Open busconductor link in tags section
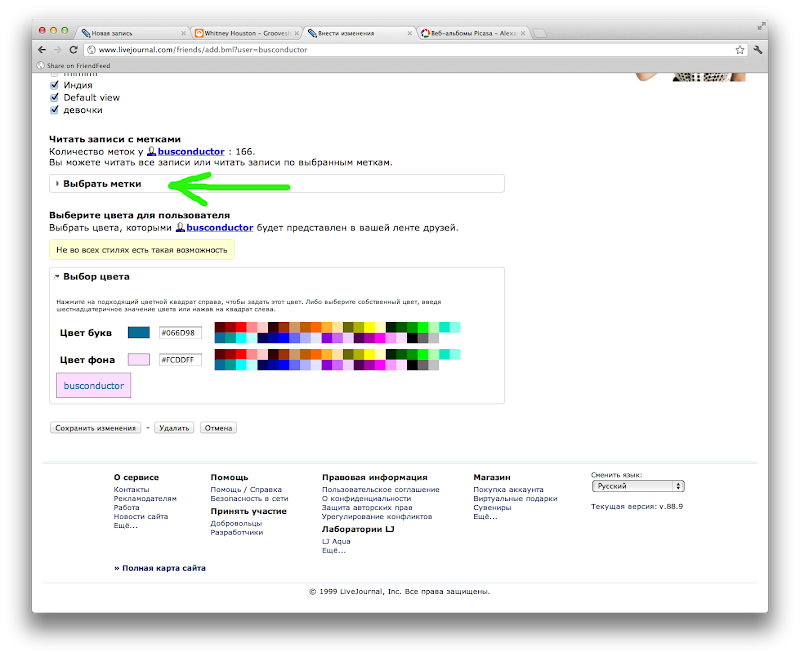Screen dimensions: 800x657 pyautogui.click(x=191, y=151)
